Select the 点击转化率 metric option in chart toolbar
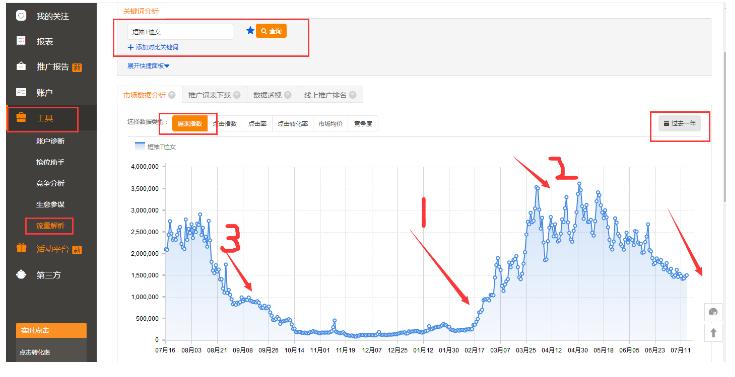The width and height of the screenshot is (735, 377). tap(292, 124)
